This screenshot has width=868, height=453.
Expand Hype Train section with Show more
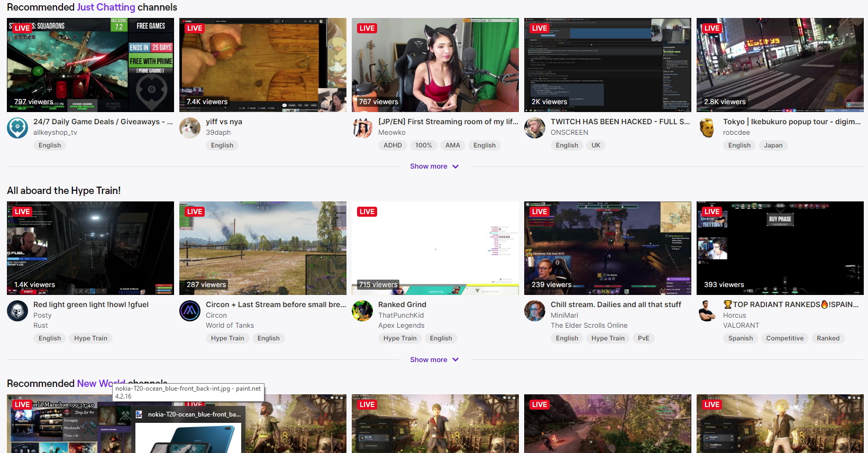434,359
